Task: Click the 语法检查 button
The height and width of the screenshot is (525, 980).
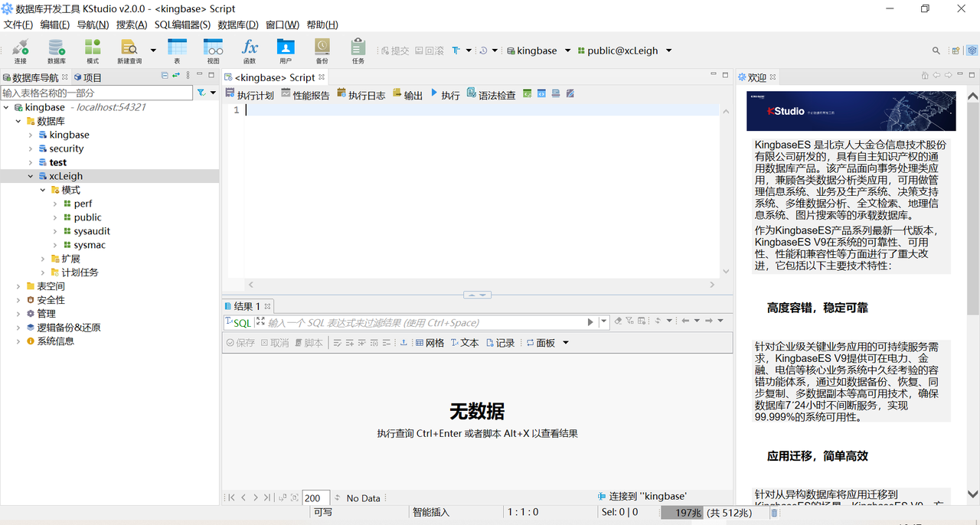Action: point(492,95)
